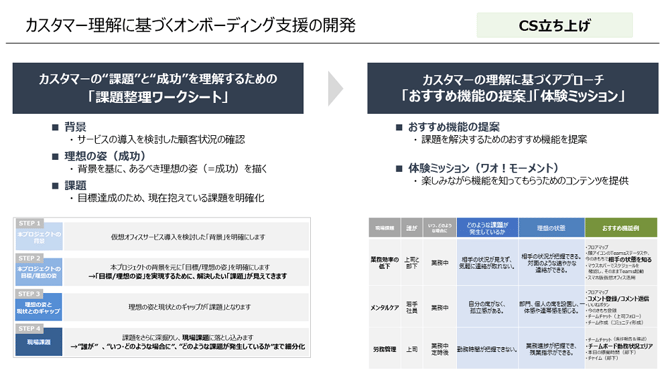Image resolution: width=670 pixels, height=376 pixels.
Task: Click the 理想の状態 column header
Action: coord(551,228)
